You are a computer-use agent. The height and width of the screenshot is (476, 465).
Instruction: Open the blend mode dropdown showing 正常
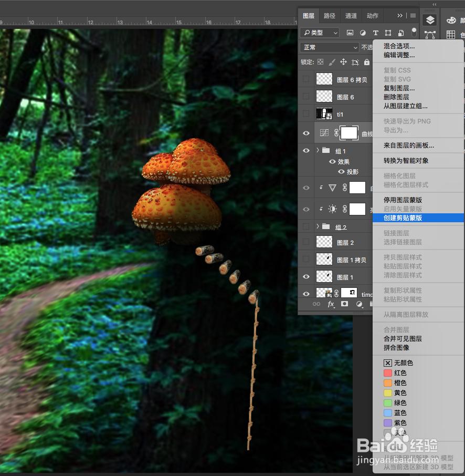pos(329,47)
